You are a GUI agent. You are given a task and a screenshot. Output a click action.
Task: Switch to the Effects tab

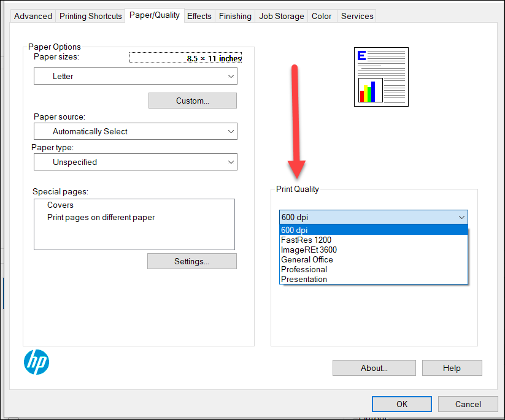tap(199, 16)
